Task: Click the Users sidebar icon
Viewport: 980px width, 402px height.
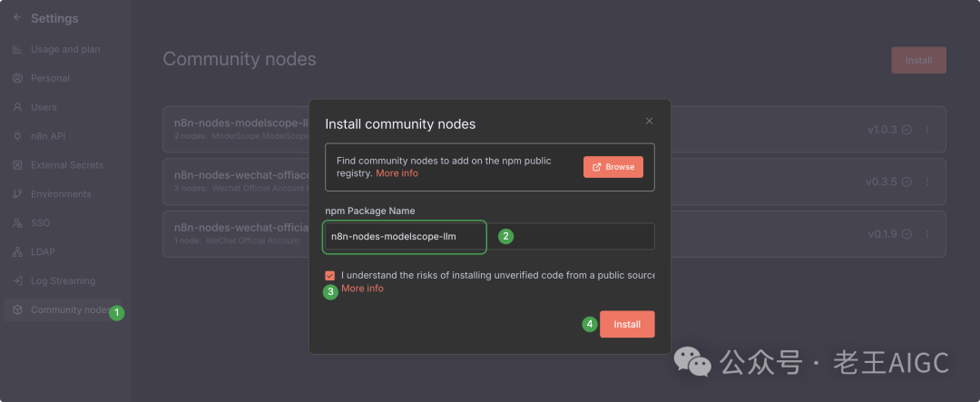Action: click(x=17, y=107)
